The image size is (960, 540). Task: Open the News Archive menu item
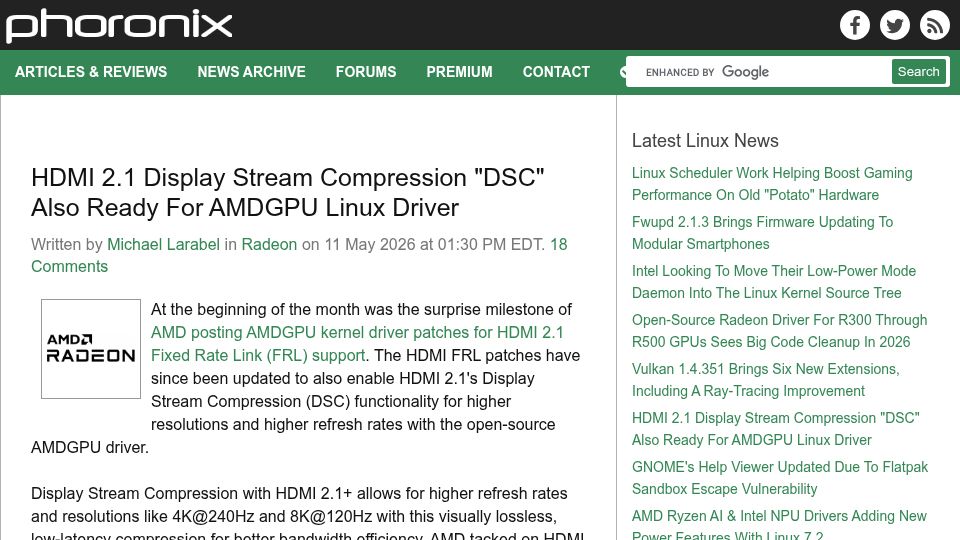click(x=251, y=72)
